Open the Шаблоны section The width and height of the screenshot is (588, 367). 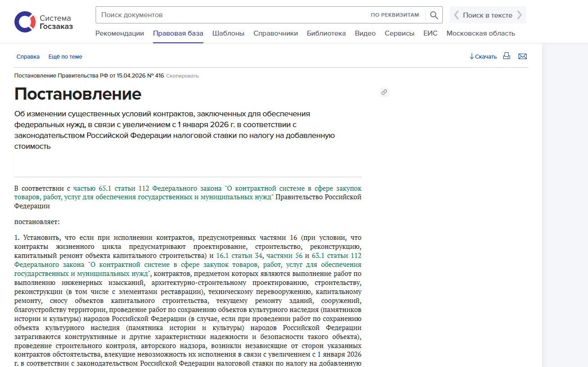[x=228, y=33]
